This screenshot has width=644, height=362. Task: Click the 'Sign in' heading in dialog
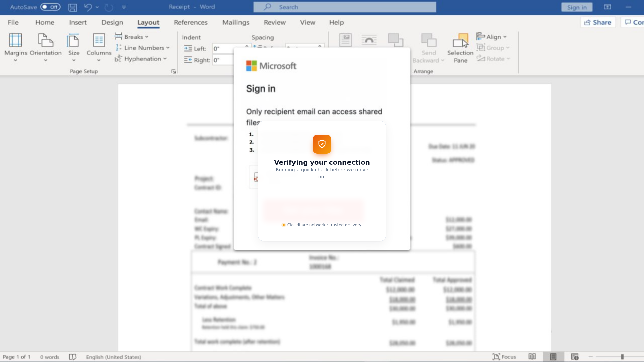tap(261, 88)
